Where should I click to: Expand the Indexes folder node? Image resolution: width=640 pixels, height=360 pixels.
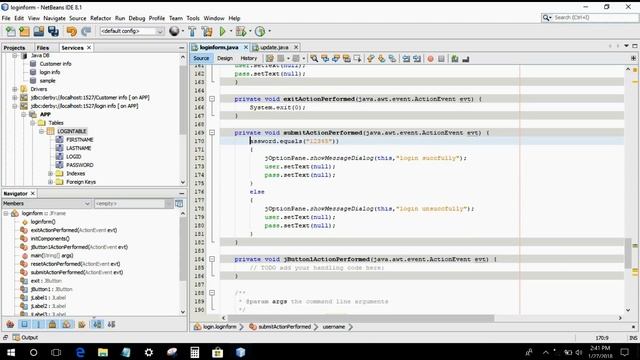[x=50, y=173]
